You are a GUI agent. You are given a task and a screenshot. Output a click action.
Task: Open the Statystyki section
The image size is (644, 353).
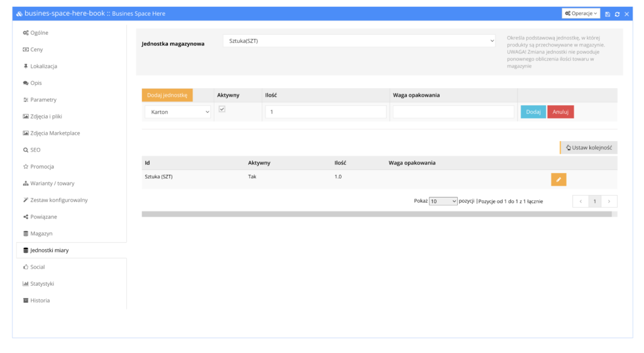(42, 284)
